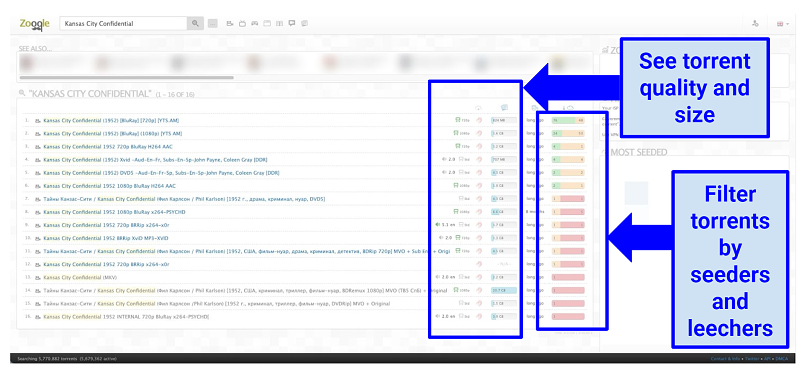Click the seeders/leechers bar of 1080p YTS.AM row
The image size is (806, 377).
568,133
